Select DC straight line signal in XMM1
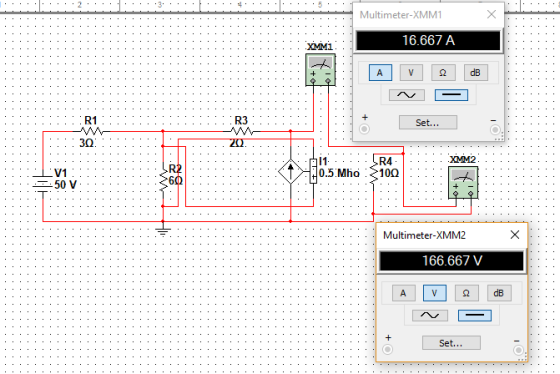The width and height of the screenshot is (560, 374). point(451,95)
